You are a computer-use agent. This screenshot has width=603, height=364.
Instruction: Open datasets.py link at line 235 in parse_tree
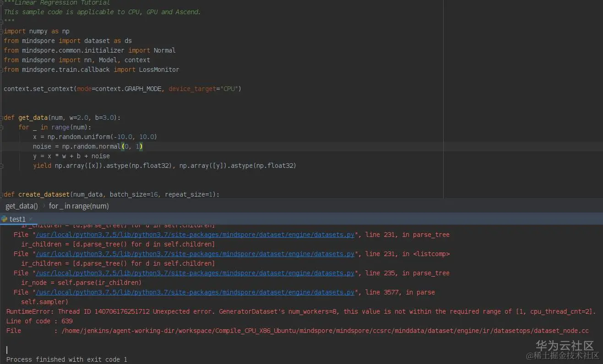[x=195, y=273]
